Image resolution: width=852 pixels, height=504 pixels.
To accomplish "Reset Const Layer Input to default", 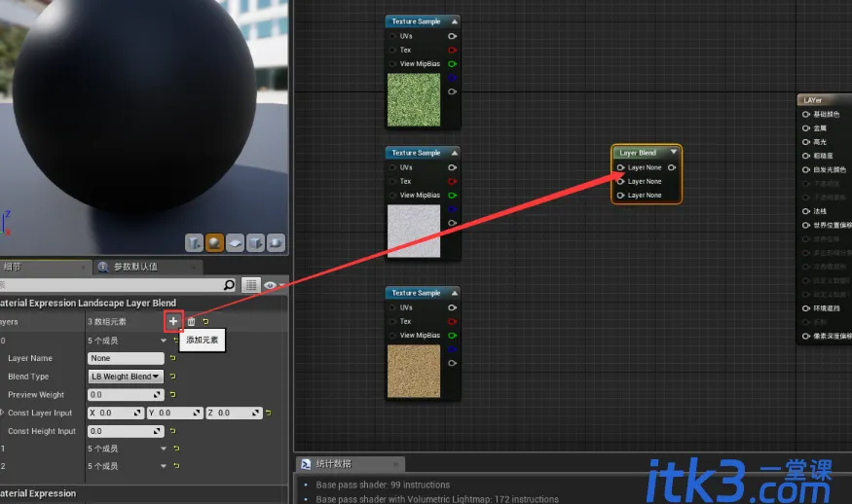I will [x=269, y=413].
